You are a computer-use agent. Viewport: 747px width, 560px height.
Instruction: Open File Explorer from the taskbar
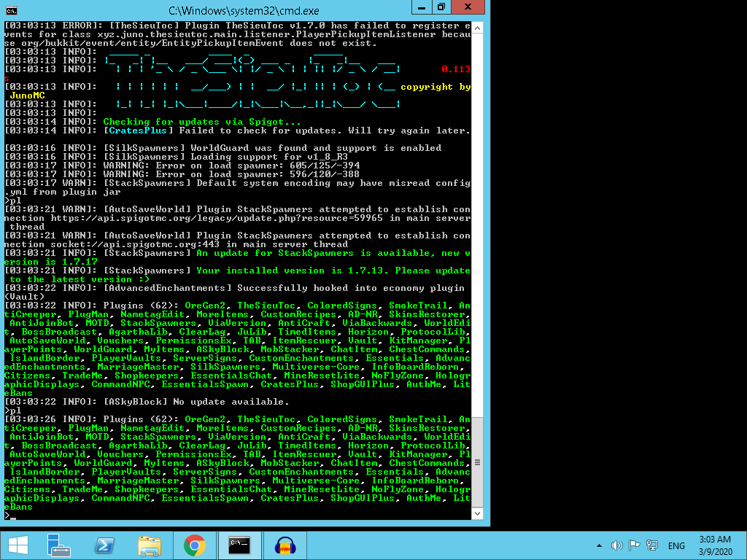149,545
